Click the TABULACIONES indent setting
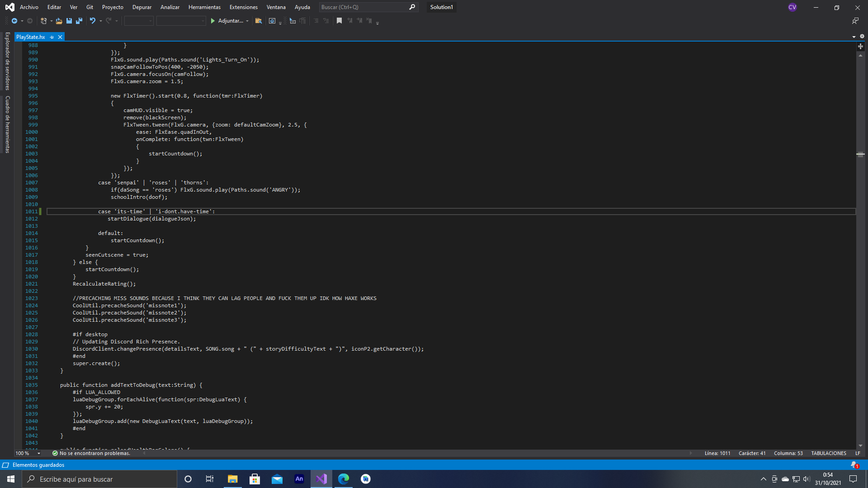Screen dimensions: 868x488 pos(829,453)
